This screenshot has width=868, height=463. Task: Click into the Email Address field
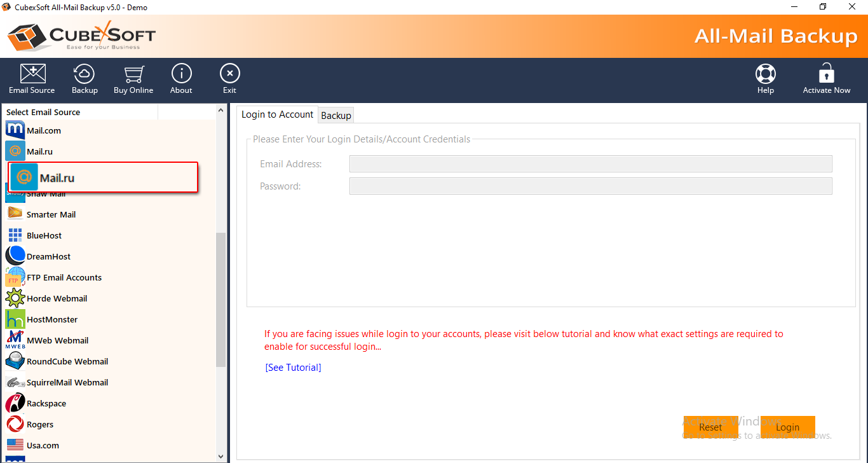pyautogui.click(x=590, y=164)
